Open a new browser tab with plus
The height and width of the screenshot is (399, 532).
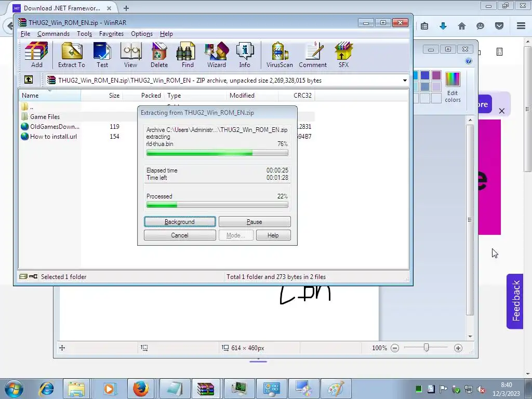coord(126,8)
